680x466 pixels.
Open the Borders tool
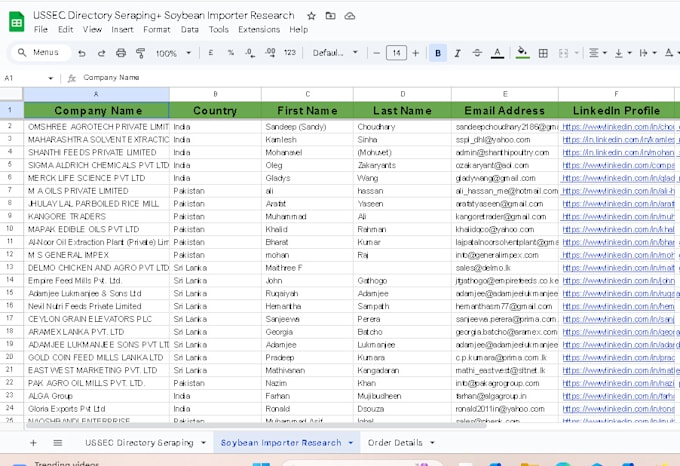click(x=543, y=53)
